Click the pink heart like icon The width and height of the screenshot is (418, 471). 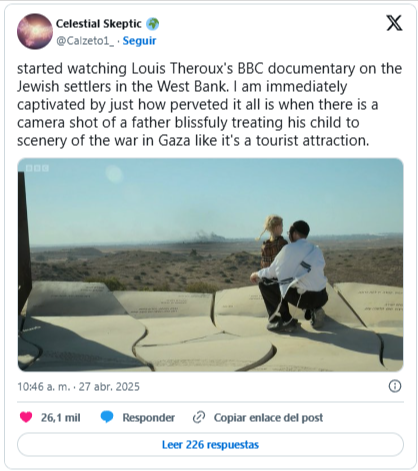coord(26,417)
